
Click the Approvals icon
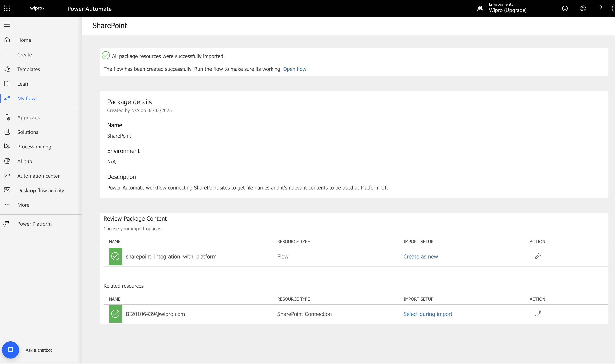pos(7,118)
